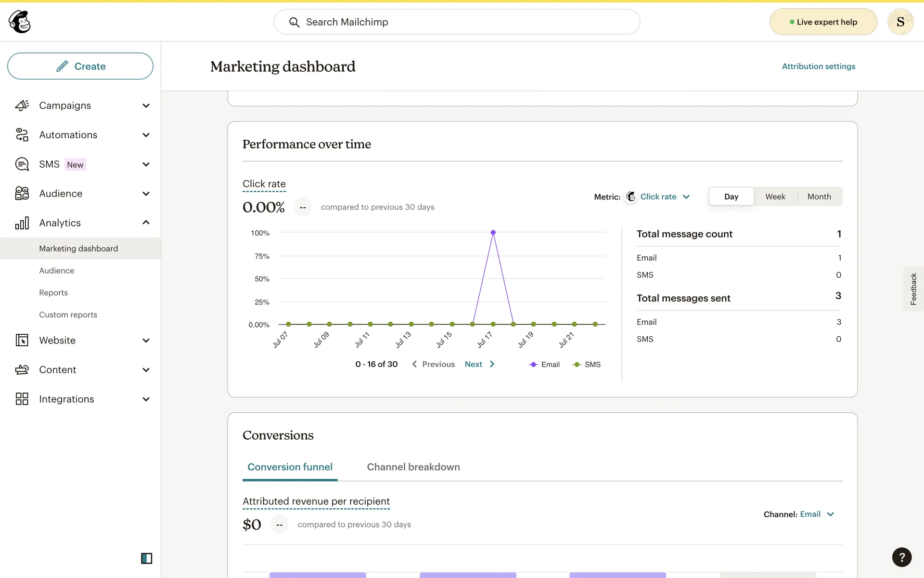Click the Website layout icon
Screen dimensions: 924x578
22,341
